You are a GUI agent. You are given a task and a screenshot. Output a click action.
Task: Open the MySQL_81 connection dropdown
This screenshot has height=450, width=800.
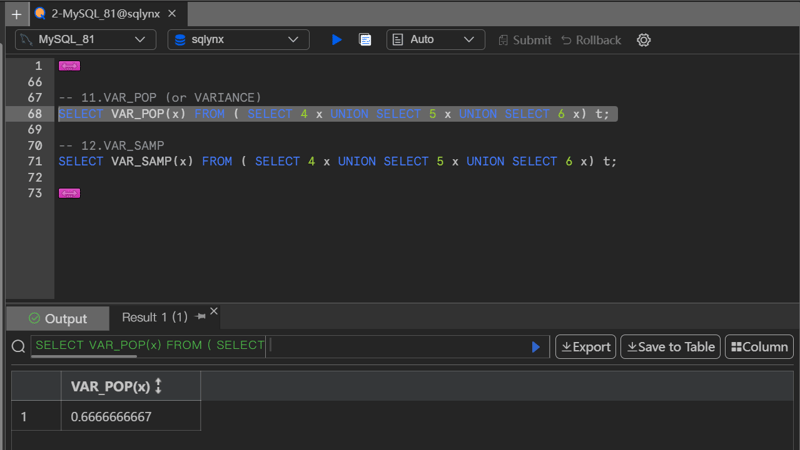(85, 39)
